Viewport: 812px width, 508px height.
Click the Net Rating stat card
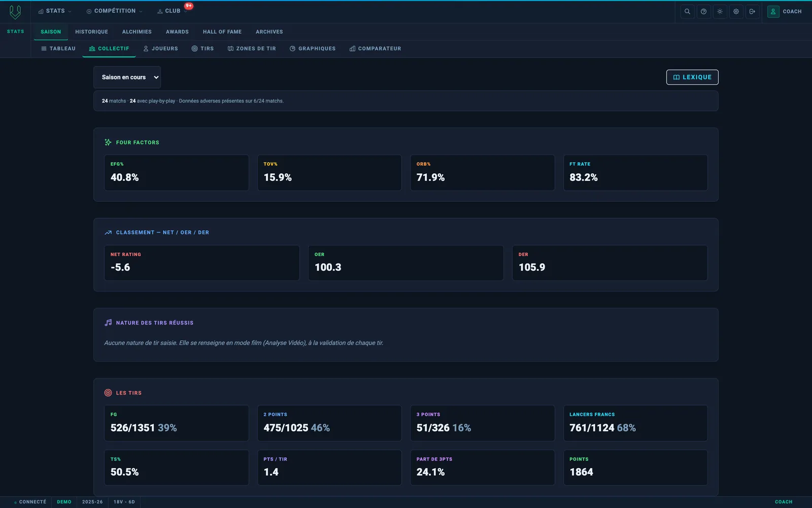(201, 263)
